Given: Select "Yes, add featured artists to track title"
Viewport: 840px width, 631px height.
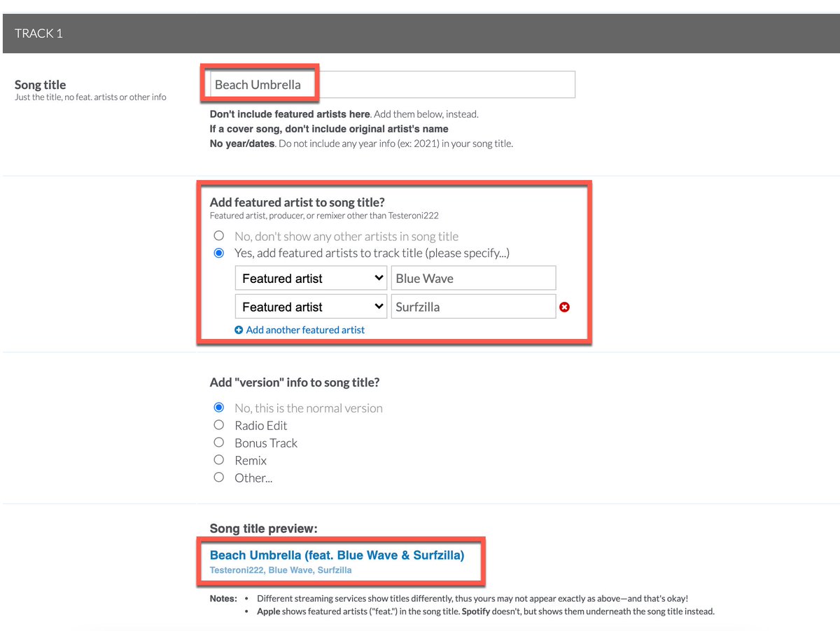Looking at the screenshot, I should pos(219,253).
